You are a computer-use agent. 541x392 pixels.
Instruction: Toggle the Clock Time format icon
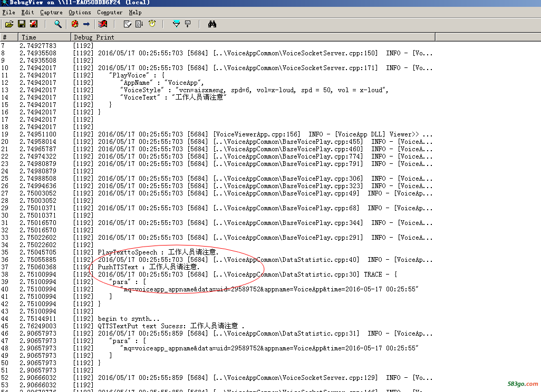(152, 24)
